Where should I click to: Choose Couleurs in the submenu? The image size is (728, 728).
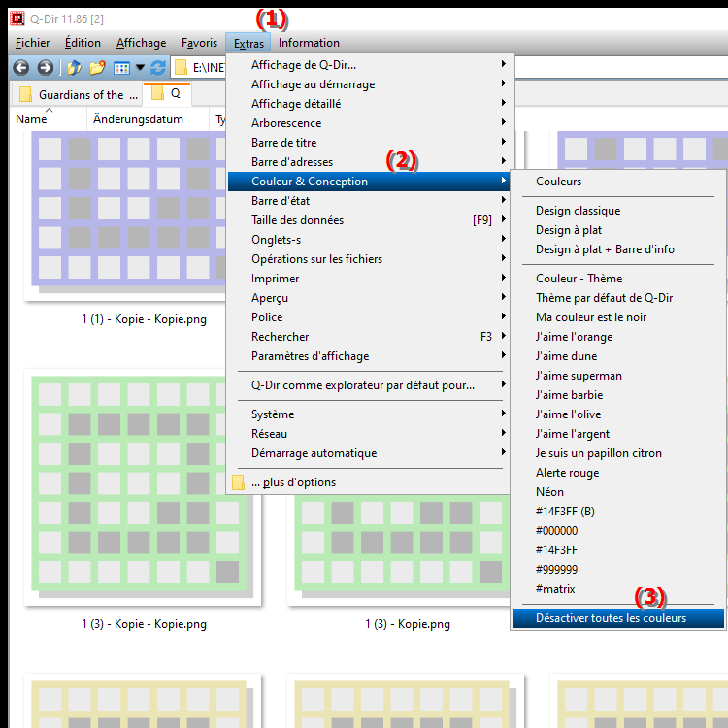coord(618,182)
